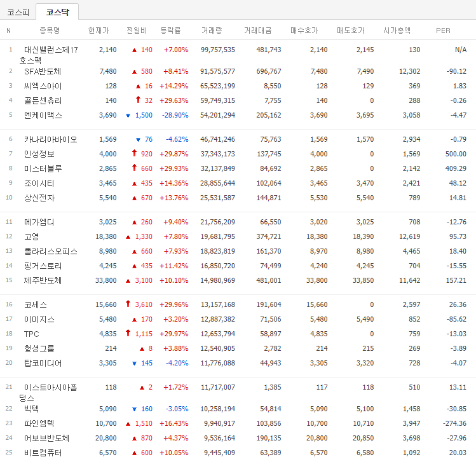Select 카나리아바이오 stock link
476x464 pixels.
click(50, 139)
